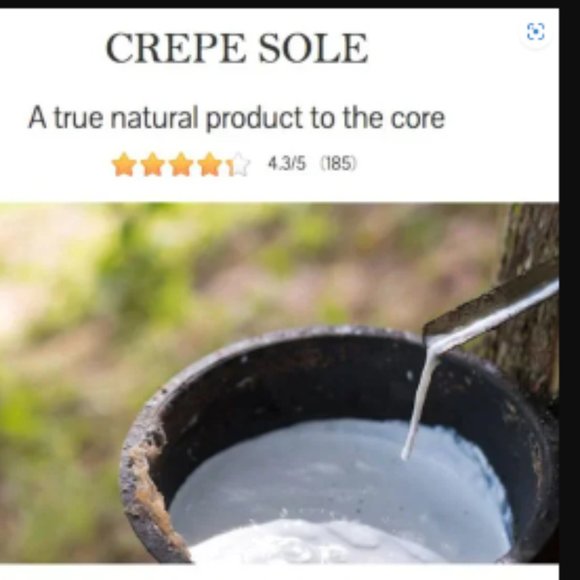Open the visual search lens icon
The image size is (580, 580).
point(535,31)
